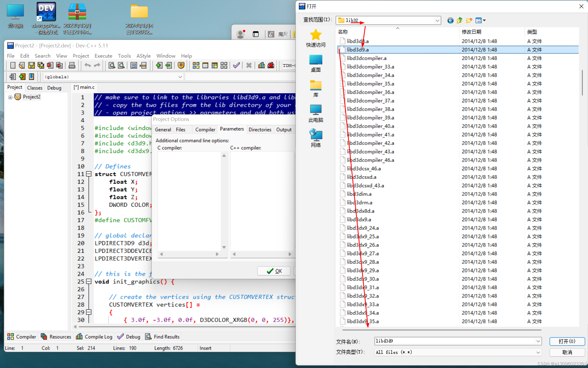588x368 pixels.
Task: Click the Print toolbar icon
Action: [72, 65]
